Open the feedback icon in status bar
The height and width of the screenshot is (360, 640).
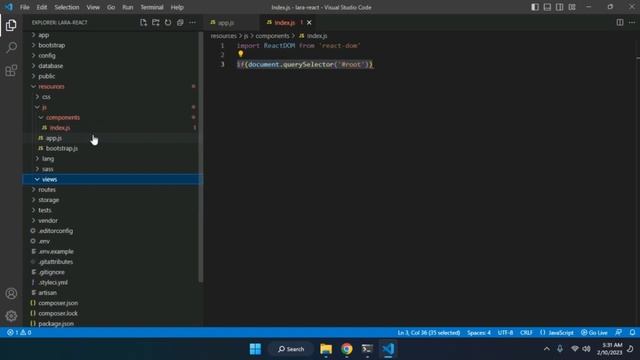click(618, 332)
